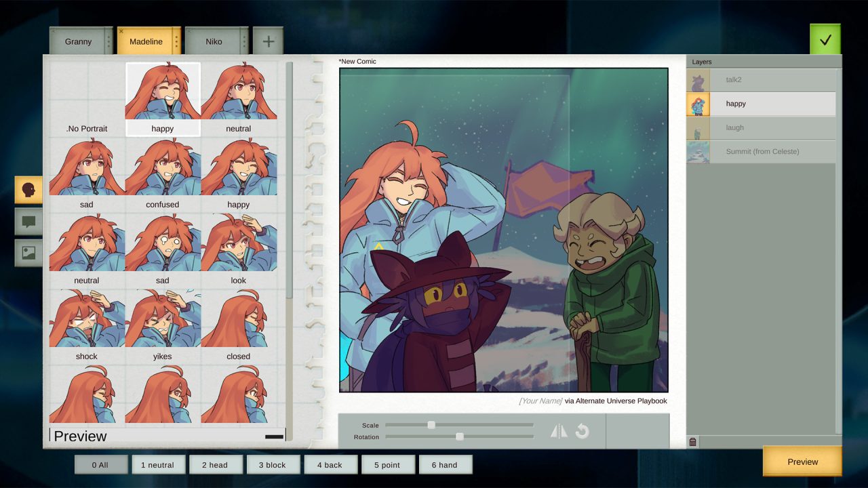Select the .No Portrait option

(87, 99)
